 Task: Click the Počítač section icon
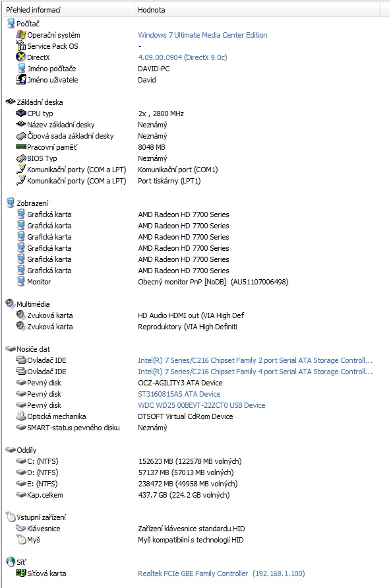tap(11, 23)
